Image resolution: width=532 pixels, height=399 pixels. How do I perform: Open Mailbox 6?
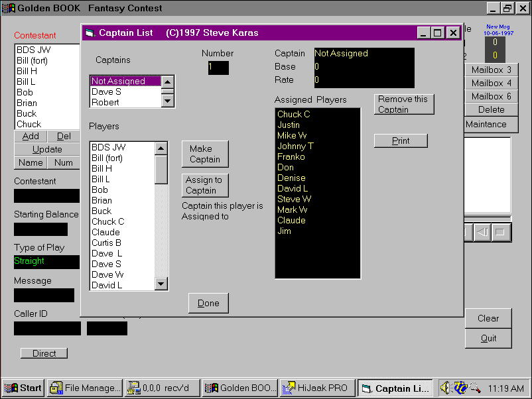(x=491, y=96)
